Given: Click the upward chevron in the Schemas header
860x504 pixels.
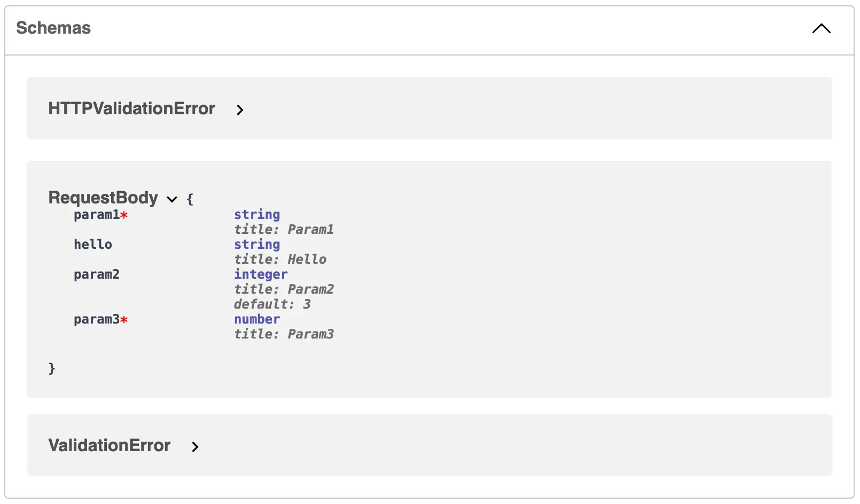Looking at the screenshot, I should pyautogui.click(x=822, y=28).
